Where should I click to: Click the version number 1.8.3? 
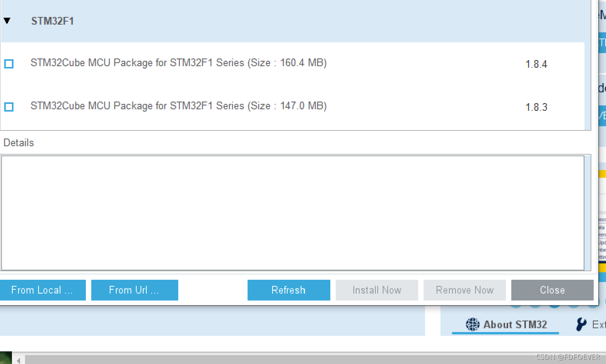[536, 107]
